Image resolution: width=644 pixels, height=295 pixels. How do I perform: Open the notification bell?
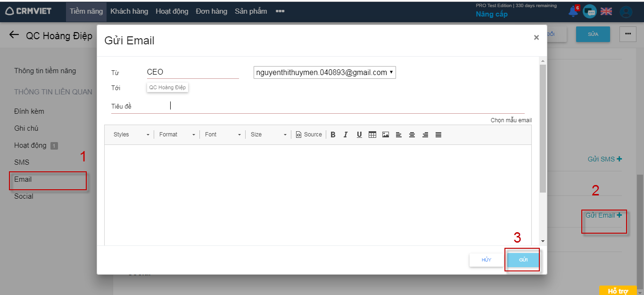tap(573, 11)
